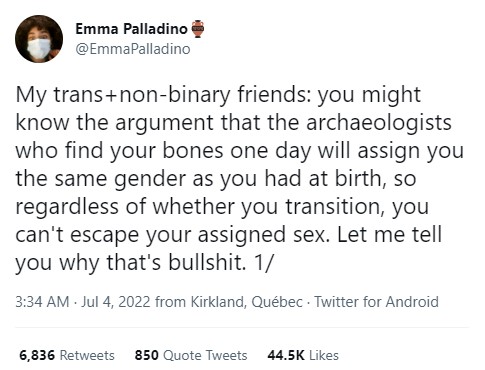
Task: Click the 6,836 retweet count number
Action: 37,356
